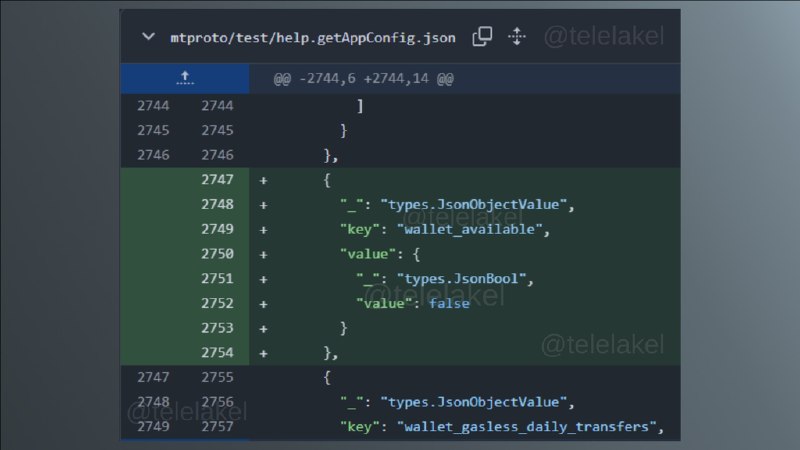
Task: Select new line number 2748
Action: pos(217,204)
